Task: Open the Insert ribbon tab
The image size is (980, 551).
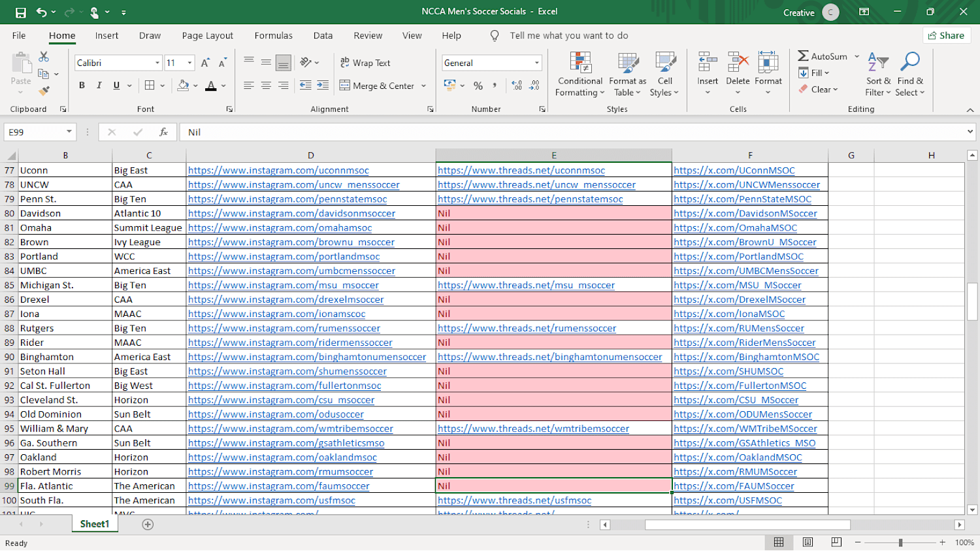Action: click(x=106, y=35)
